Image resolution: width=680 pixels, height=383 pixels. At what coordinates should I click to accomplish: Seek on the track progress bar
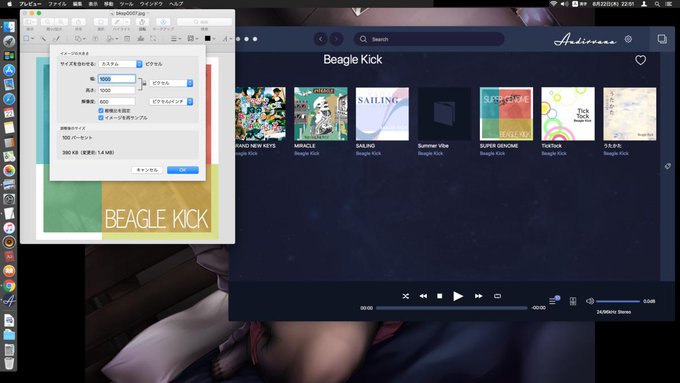(x=451, y=308)
